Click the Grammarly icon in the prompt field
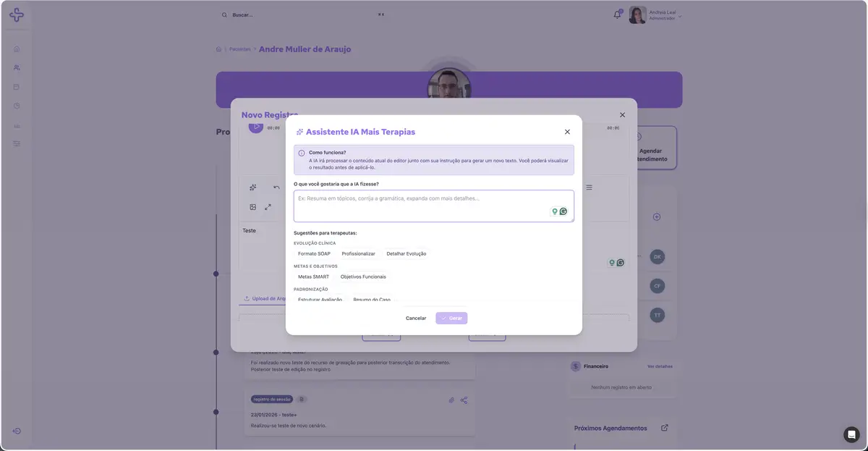Viewport: 868px width, 451px height. [x=563, y=211]
